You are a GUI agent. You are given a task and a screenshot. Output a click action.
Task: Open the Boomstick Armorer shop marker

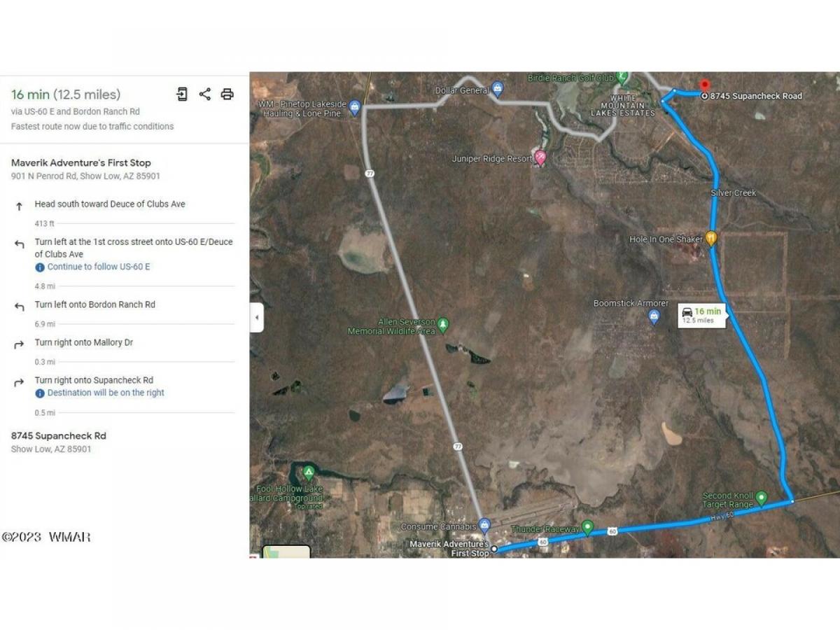[654, 317]
